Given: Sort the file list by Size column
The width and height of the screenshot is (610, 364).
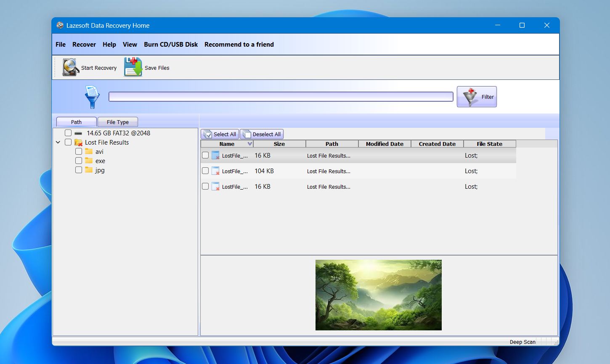Looking at the screenshot, I should [279, 144].
